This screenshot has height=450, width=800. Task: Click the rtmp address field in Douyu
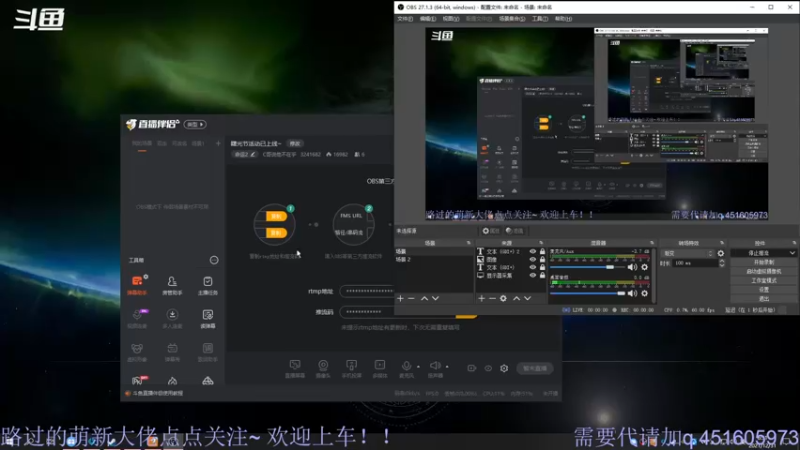[x=366, y=291]
